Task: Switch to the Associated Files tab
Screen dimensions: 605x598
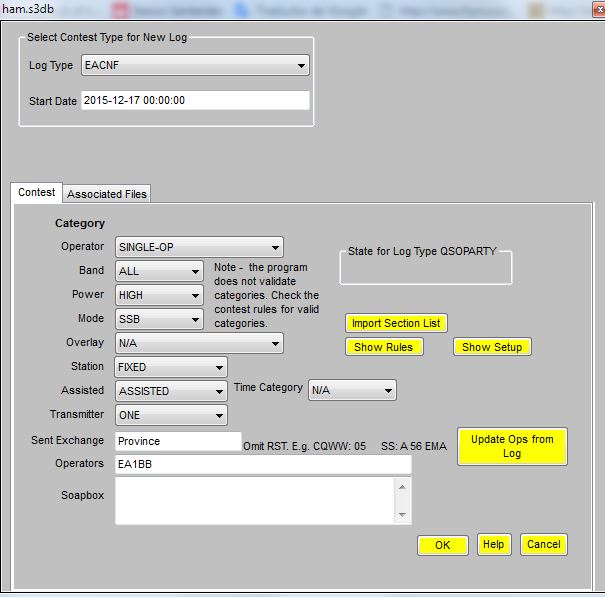Action: (x=107, y=193)
